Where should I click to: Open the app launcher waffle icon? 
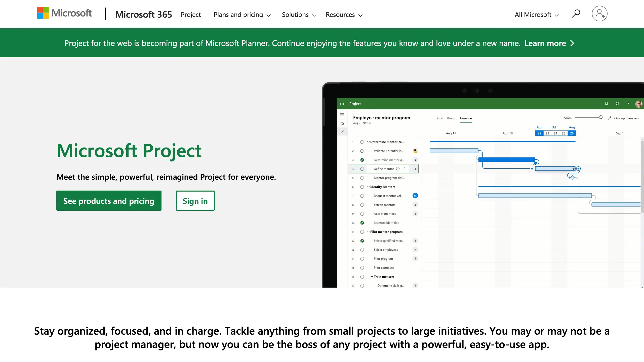coord(342,104)
